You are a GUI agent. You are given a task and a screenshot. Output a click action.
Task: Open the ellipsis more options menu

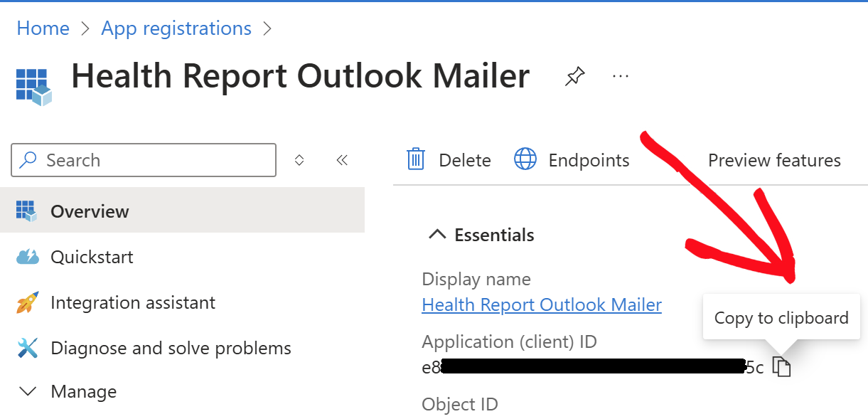coord(621,76)
